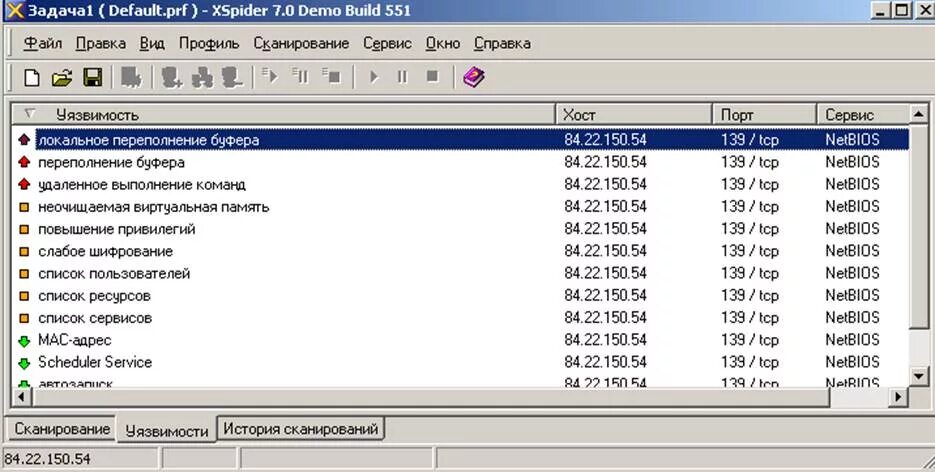
Task: Open the Окно menu
Action: (x=442, y=44)
